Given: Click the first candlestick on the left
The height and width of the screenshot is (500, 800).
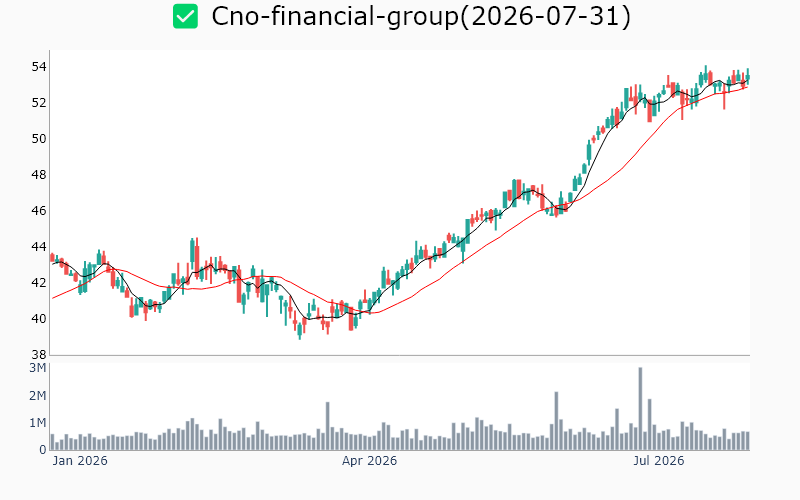Looking at the screenshot, I should (x=52, y=258).
